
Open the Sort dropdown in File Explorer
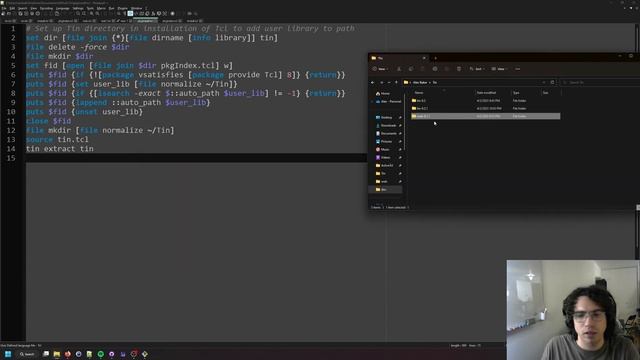coord(477,69)
